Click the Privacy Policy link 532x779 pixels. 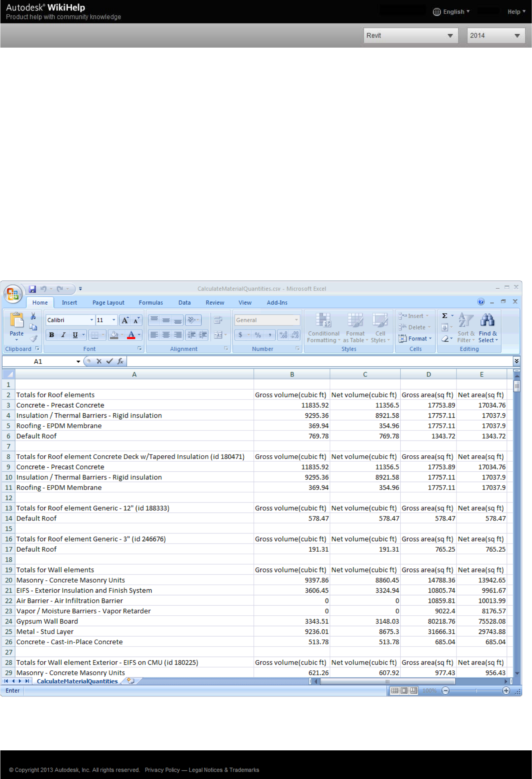pos(162,770)
